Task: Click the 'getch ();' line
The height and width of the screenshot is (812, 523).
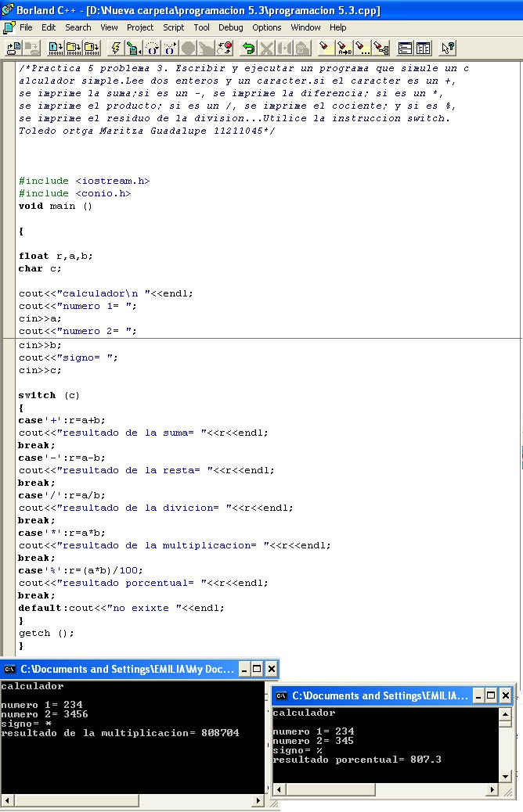Action: pyautogui.click(x=47, y=633)
